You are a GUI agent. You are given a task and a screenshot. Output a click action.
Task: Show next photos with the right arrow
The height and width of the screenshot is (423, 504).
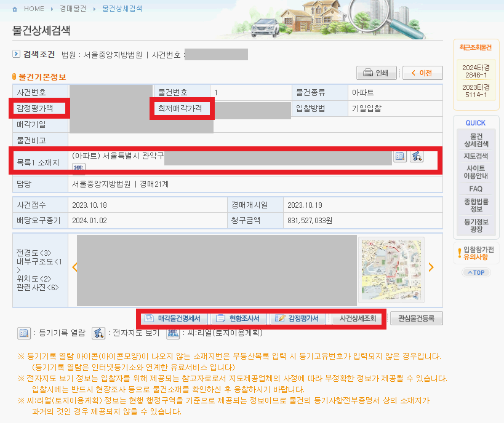pos(431,267)
